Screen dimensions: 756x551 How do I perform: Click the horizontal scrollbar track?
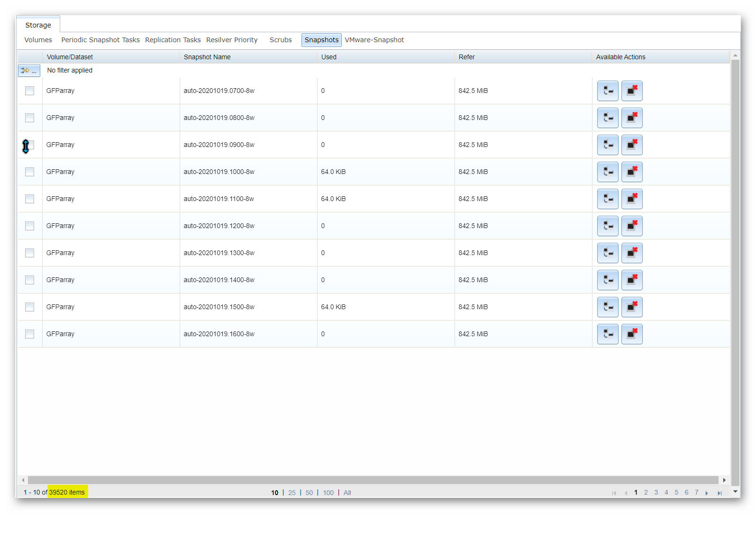pyautogui.click(x=373, y=480)
